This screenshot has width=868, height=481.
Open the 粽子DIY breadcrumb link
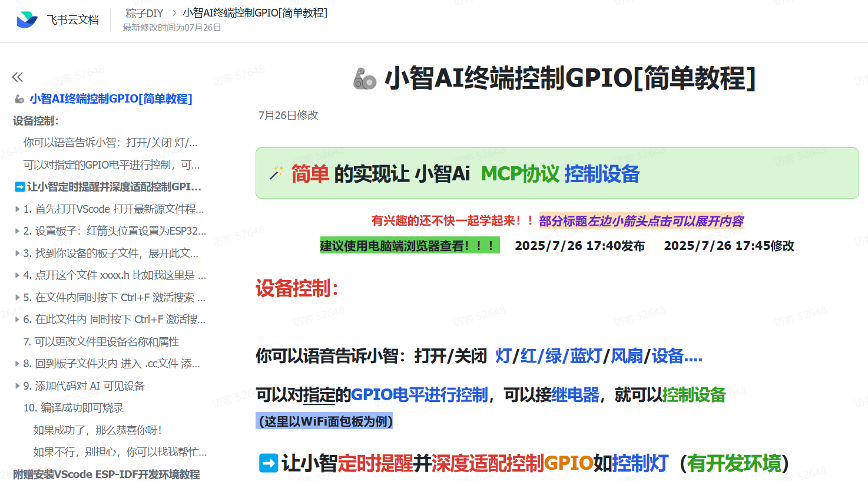pyautogui.click(x=144, y=13)
